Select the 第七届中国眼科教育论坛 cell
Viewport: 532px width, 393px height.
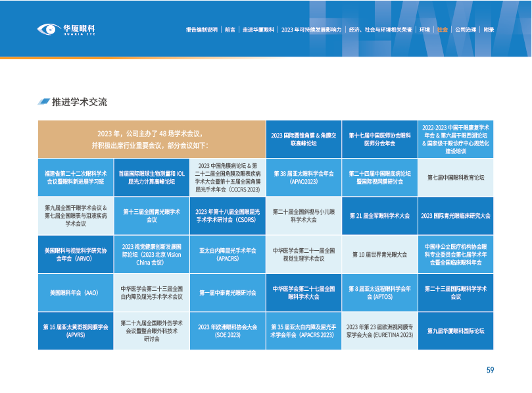[456, 178]
